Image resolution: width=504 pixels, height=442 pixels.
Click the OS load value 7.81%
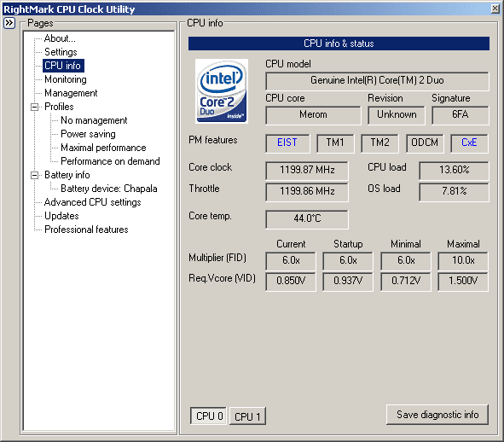454,192
